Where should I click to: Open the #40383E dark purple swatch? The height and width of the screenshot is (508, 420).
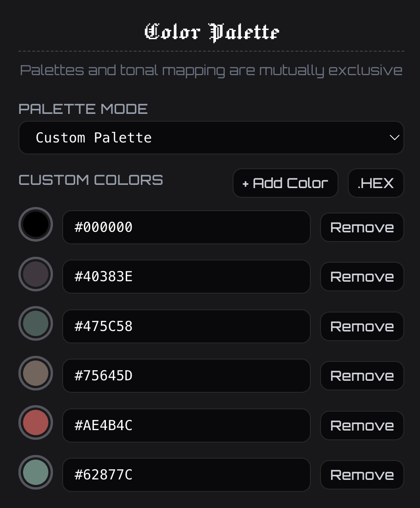click(35, 274)
